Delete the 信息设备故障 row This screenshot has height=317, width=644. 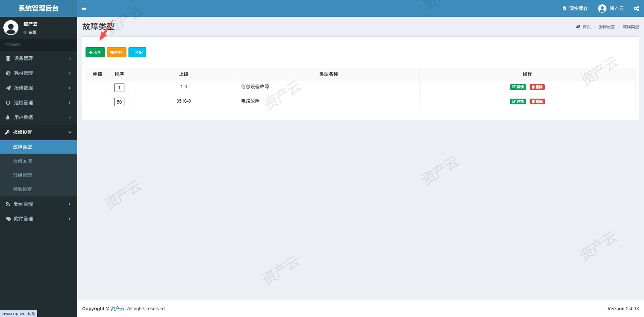(x=537, y=87)
